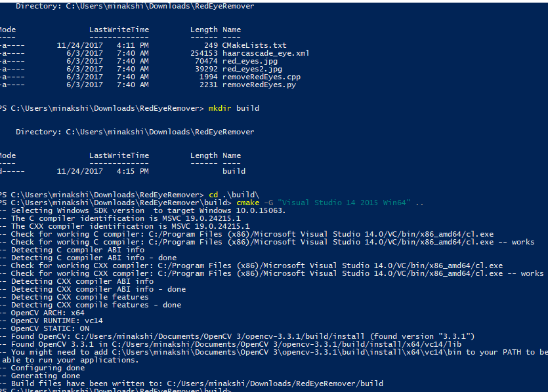Screen dimensions: 548x392
Task: Click red_eyes2.jpg in the file list
Action: coord(252,69)
